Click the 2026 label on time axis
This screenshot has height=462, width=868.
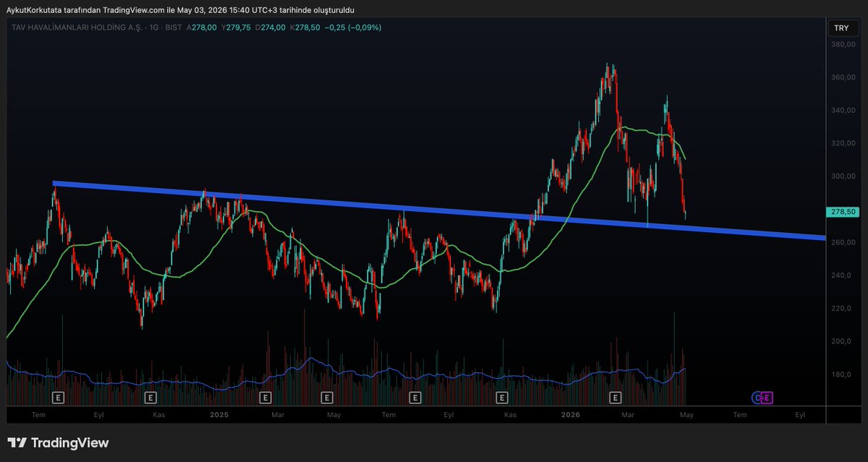[571, 415]
